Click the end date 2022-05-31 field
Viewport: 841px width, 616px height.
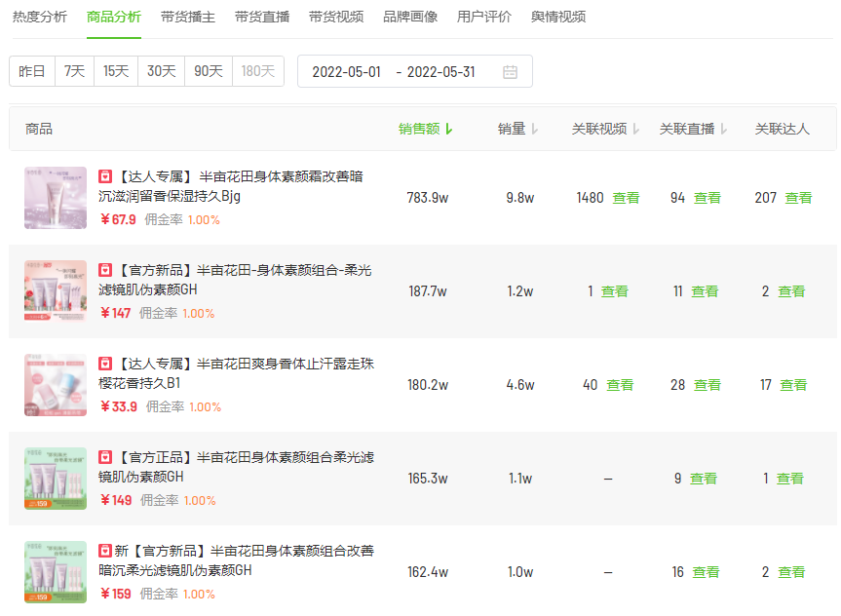click(x=440, y=72)
